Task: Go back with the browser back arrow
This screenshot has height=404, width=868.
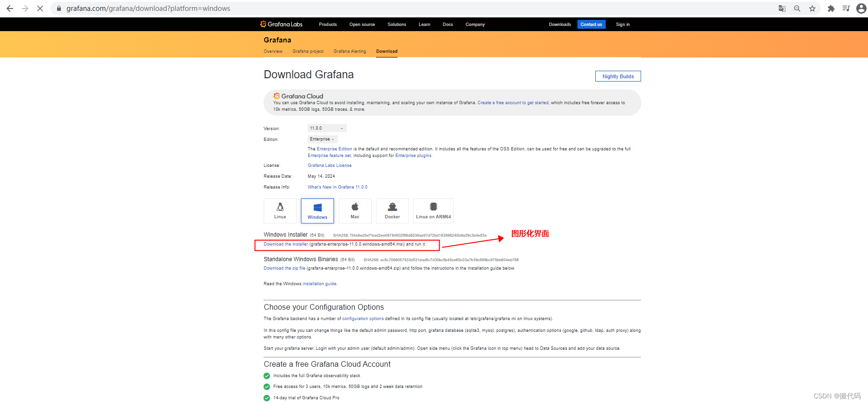Action: (x=10, y=8)
